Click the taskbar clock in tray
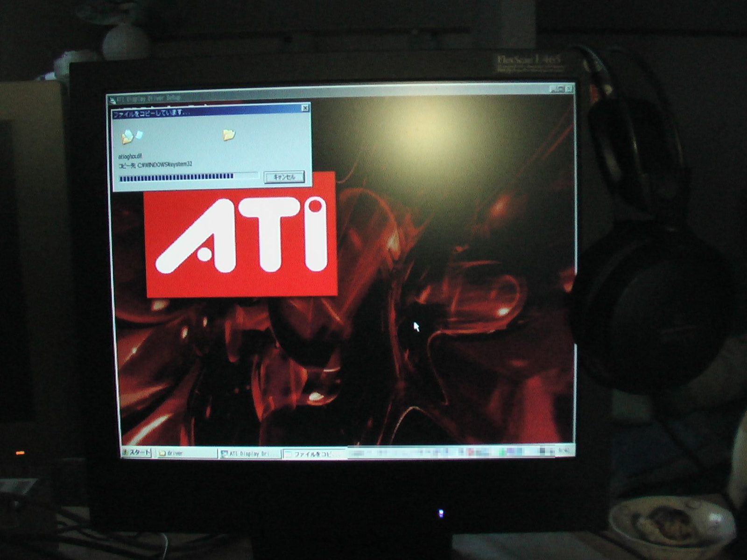This screenshot has height=560, width=747. point(564,451)
